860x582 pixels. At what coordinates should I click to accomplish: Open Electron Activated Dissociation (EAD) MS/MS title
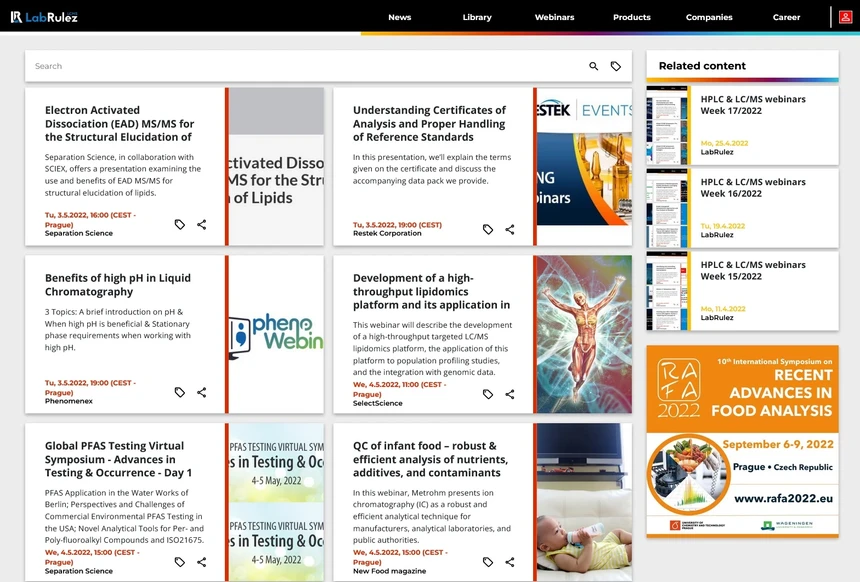[120, 123]
